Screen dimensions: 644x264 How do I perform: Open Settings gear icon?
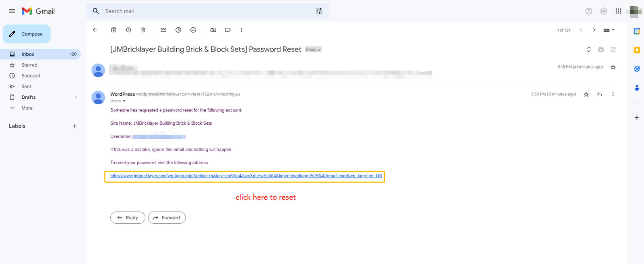[604, 11]
